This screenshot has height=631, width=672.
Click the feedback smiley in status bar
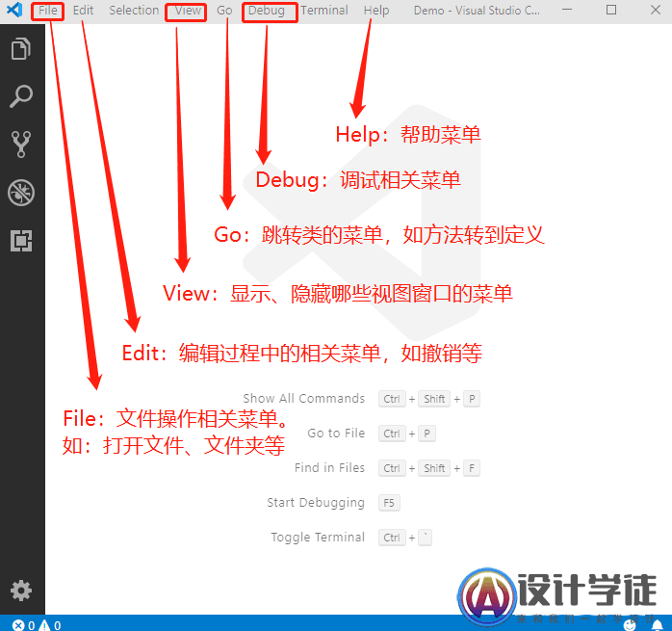[x=629, y=624]
